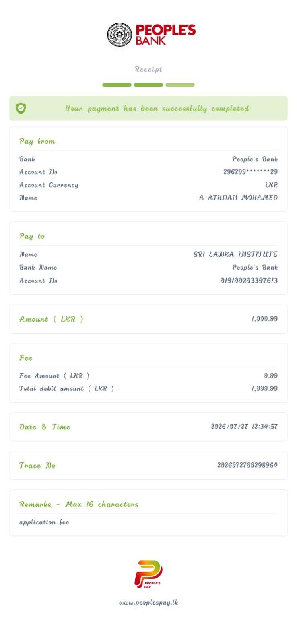
Task: Click the People's Bank emblem logo
Action: click(120, 35)
